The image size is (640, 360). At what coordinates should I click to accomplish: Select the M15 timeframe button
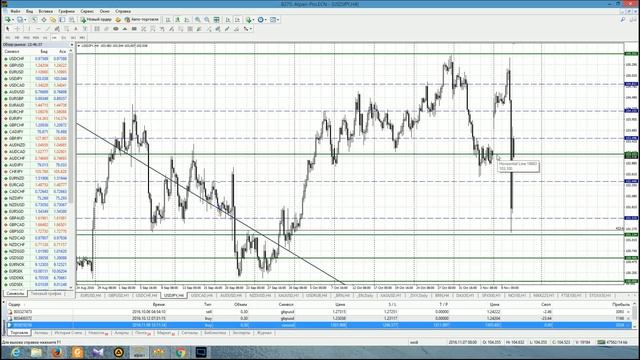27,38
